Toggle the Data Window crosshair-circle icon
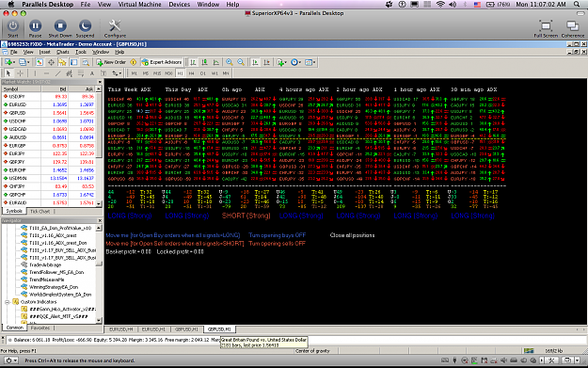Image resolution: width=588 pixels, height=368 pixels. click(51, 62)
